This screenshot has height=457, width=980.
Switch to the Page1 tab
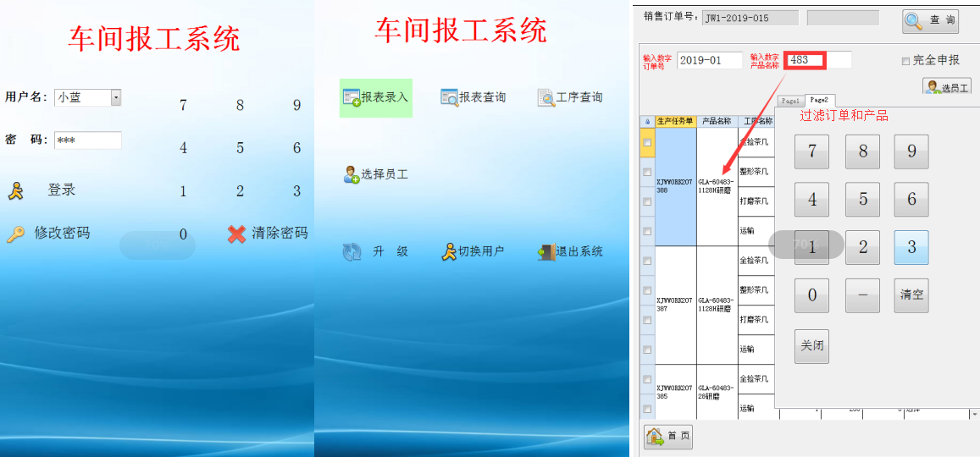click(x=790, y=101)
